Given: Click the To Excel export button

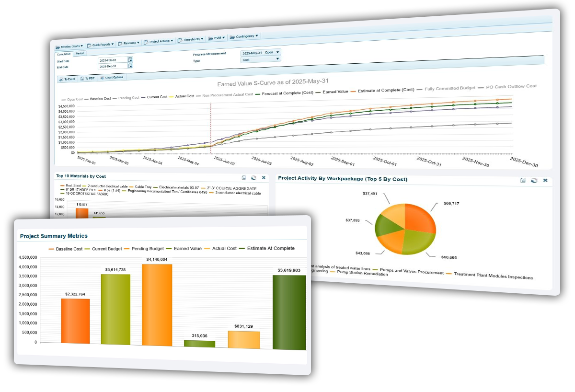Looking at the screenshot, I should coord(68,79).
